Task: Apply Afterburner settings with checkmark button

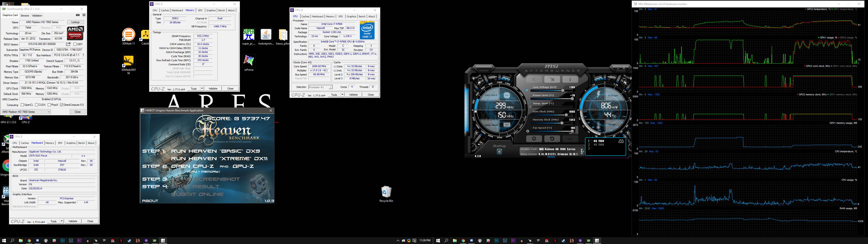Action: pyautogui.click(x=570, y=138)
